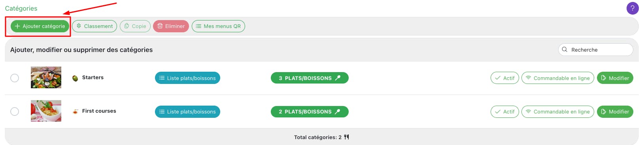Click the magnifier icon in Recherche field
This screenshot has height=145, width=644.
[565, 50]
